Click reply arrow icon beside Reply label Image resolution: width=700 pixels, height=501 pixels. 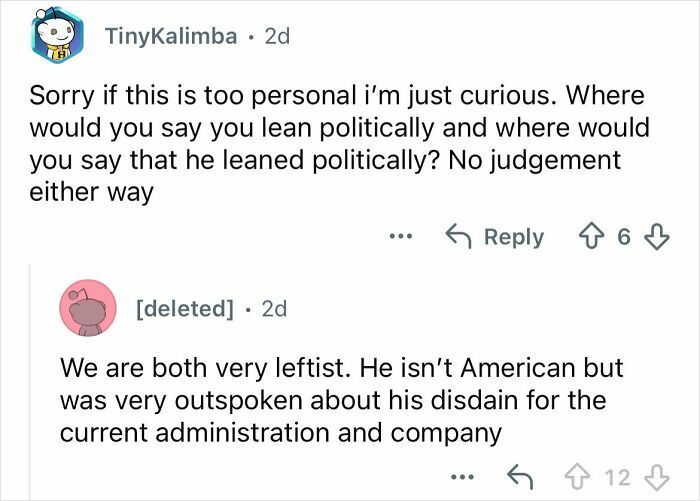[458, 238]
